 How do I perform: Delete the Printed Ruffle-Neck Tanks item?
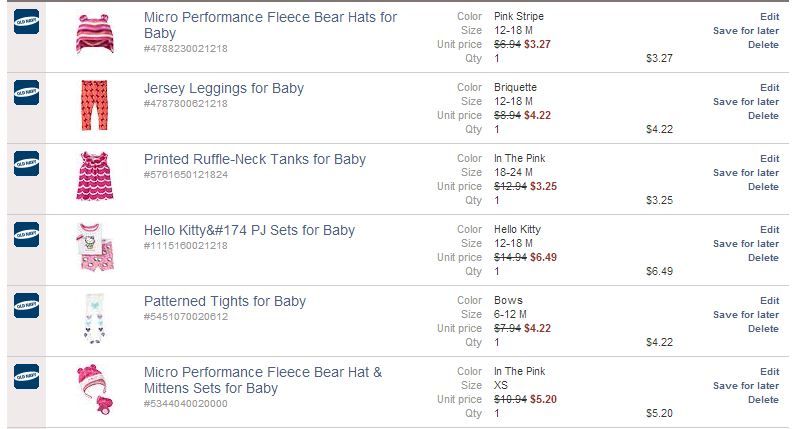[763, 187]
